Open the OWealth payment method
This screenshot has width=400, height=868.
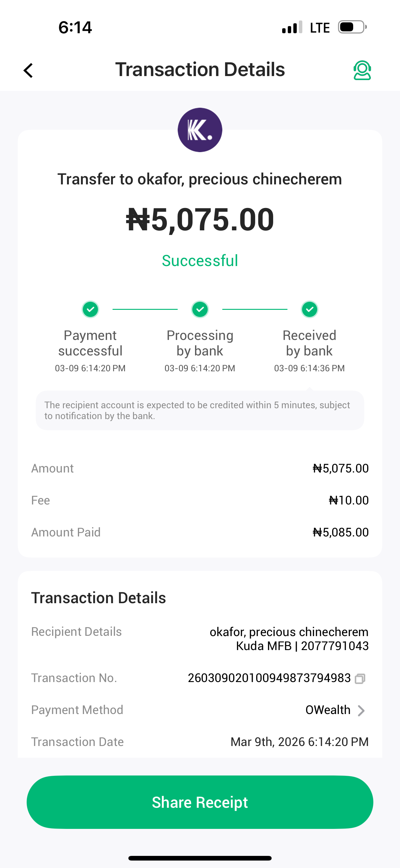click(328, 710)
